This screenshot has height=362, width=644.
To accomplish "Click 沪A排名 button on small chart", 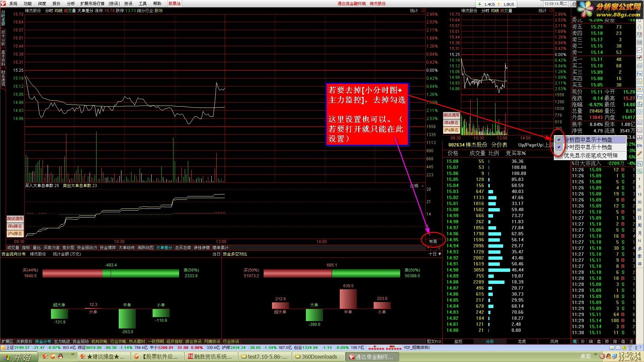I will (x=451, y=130).
